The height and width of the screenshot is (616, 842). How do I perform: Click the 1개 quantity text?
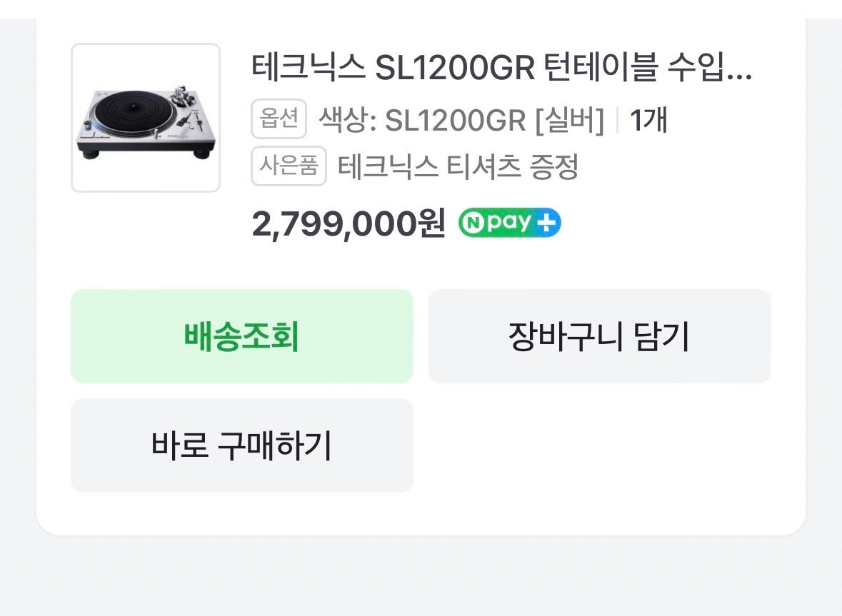pos(648,121)
